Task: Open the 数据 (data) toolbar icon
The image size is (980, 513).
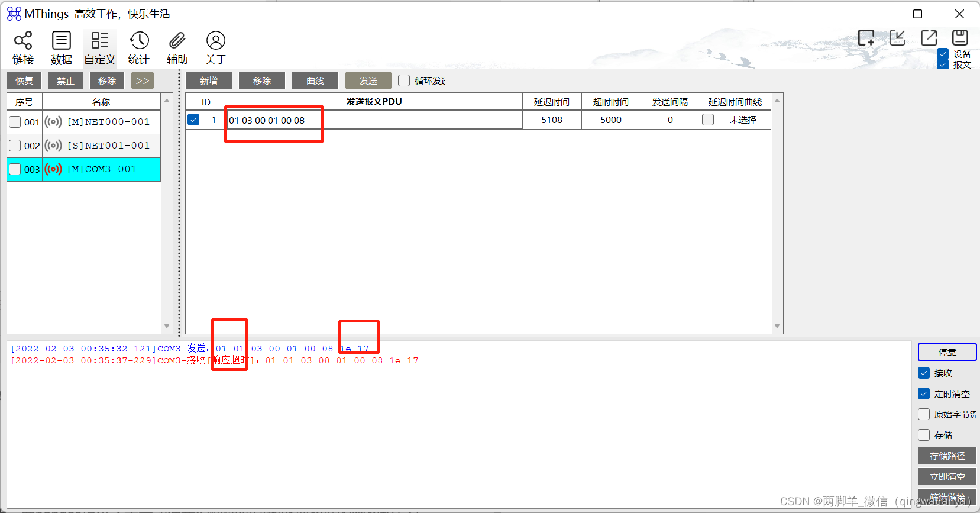Action: [x=62, y=48]
